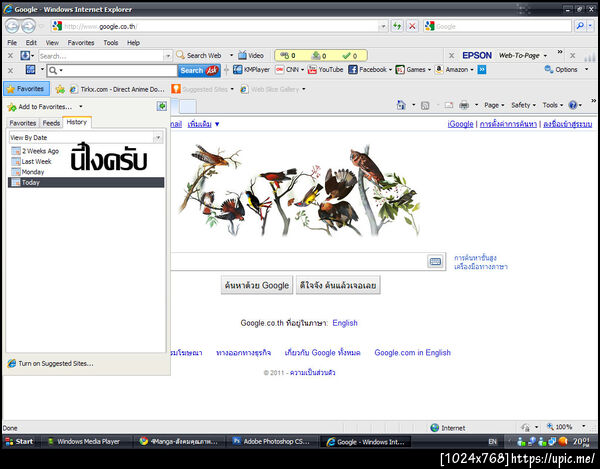Click the Ask toolbar logo icon

[212, 70]
